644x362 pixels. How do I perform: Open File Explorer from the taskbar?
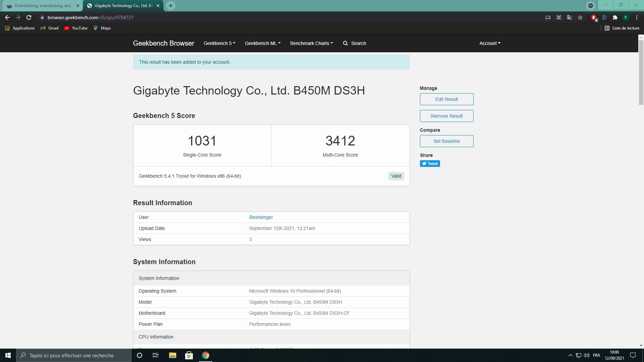point(172,355)
